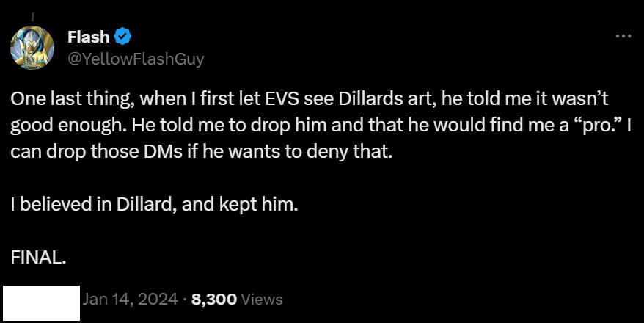View the 8,300 Views count
Viewport: 644px width, 323px height.
tap(237, 300)
